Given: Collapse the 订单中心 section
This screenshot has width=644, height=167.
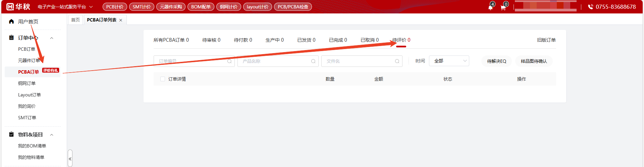Looking at the screenshot, I should click(x=52, y=38).
